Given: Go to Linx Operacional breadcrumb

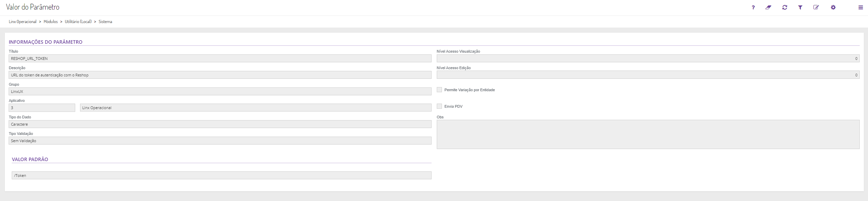Looking at the screenshot, I should coord(22,22).
